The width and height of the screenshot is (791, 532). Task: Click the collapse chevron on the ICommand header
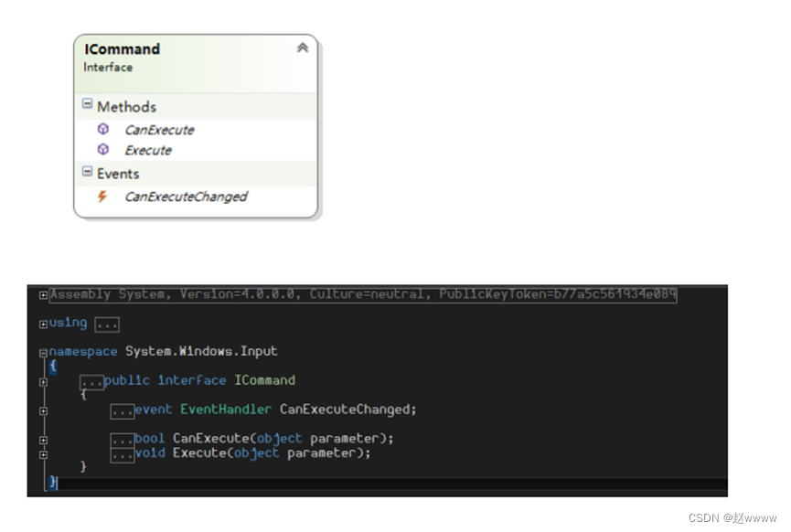(302, 48)
